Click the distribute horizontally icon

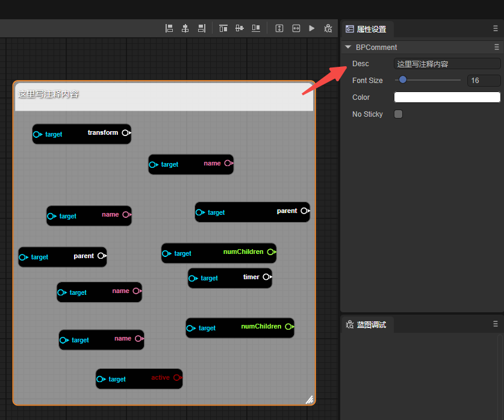click(296, 28)
